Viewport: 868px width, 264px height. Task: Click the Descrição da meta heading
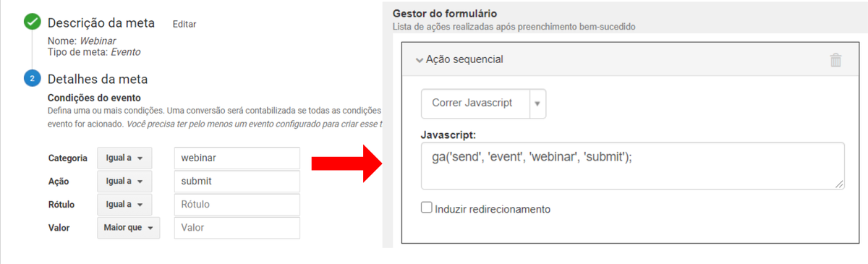tap(101, 23)
